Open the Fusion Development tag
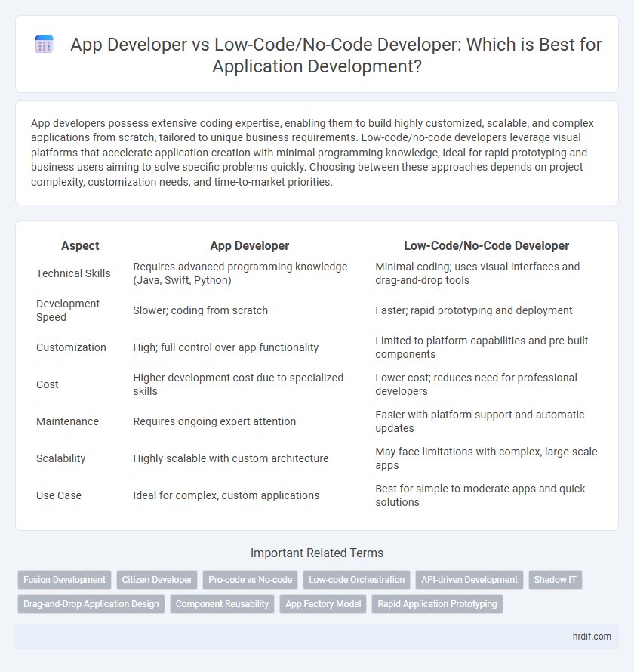 64,579
